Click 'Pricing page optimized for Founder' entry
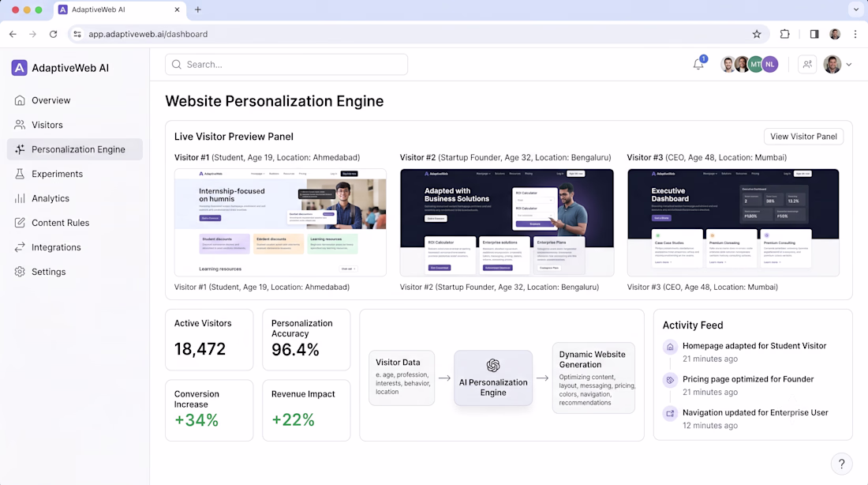The image size is (868, 485). click(x=748, y=379)
